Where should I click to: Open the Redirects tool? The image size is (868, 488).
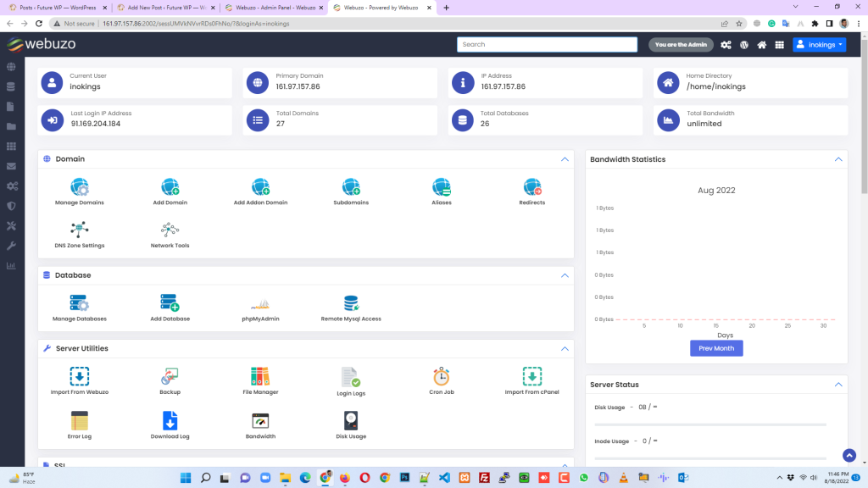[532, 192]
